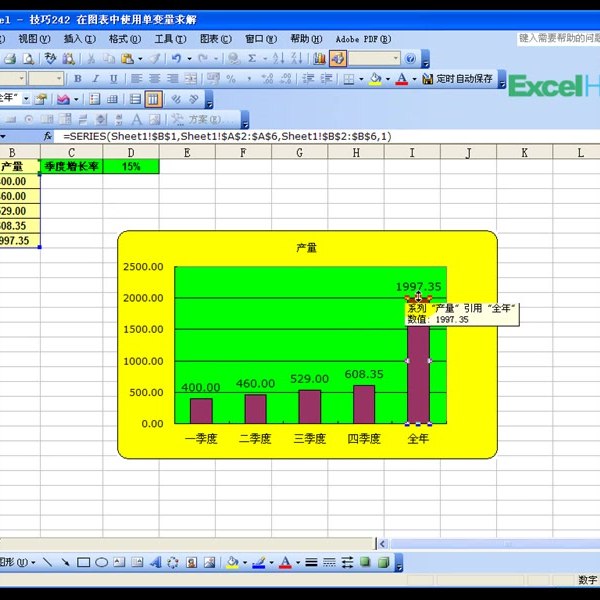
Task: Insert WordArt from the drawing toolbar
Action: [x=155, y=562]
